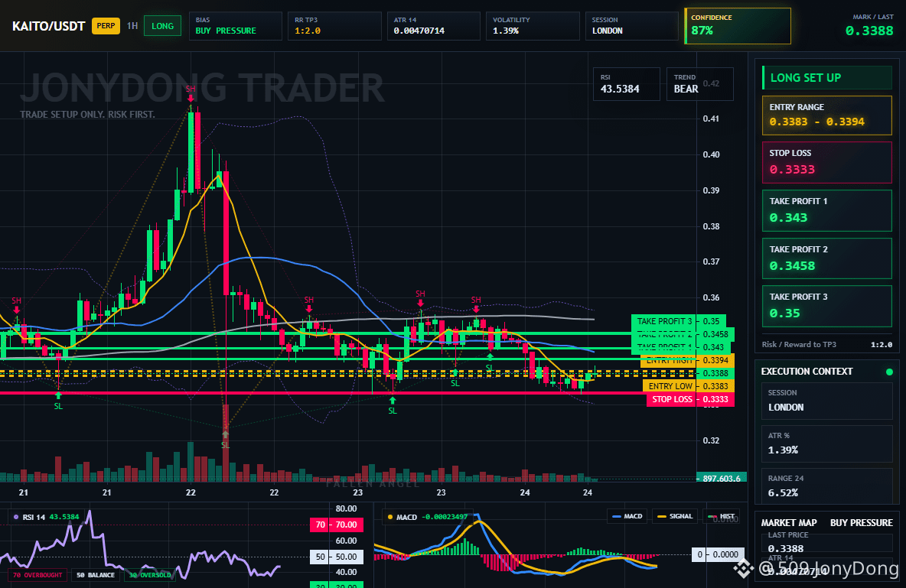Click the Mark / Last price 0.3388
906x588 pixels.
coord(869,31)
